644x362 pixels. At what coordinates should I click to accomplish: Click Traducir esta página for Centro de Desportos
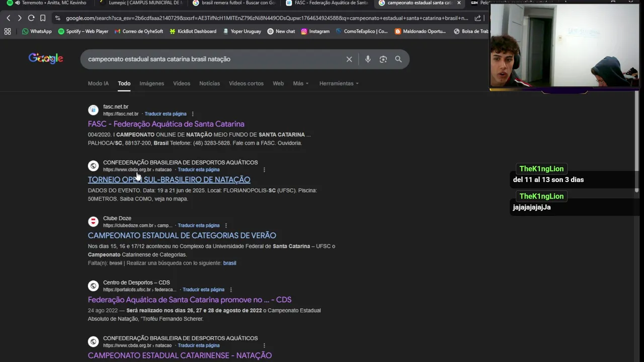(204, 290)
